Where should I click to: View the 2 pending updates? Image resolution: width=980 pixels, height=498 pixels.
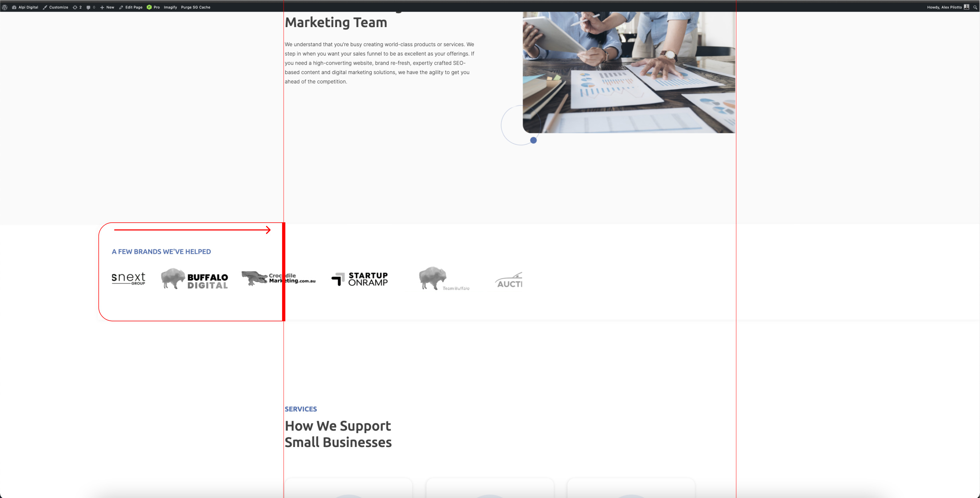tap(77, 7)
